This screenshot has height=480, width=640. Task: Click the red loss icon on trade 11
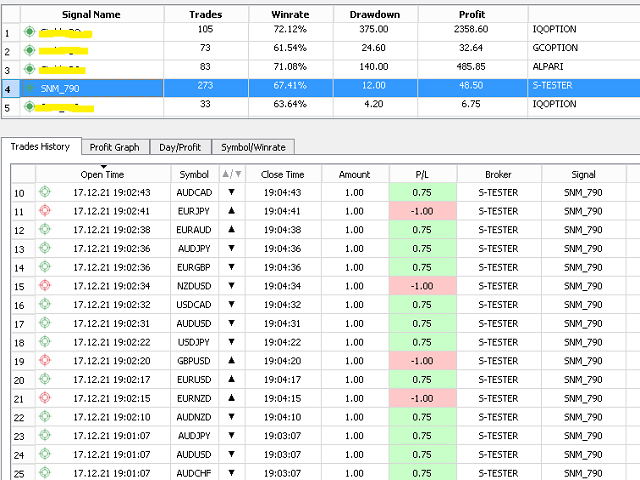[x=44, y=211]
